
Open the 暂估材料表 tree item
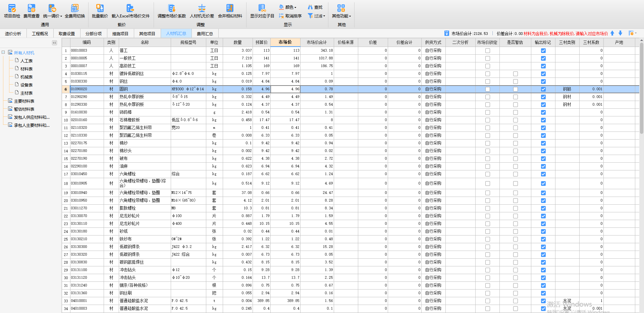[24, 109]
